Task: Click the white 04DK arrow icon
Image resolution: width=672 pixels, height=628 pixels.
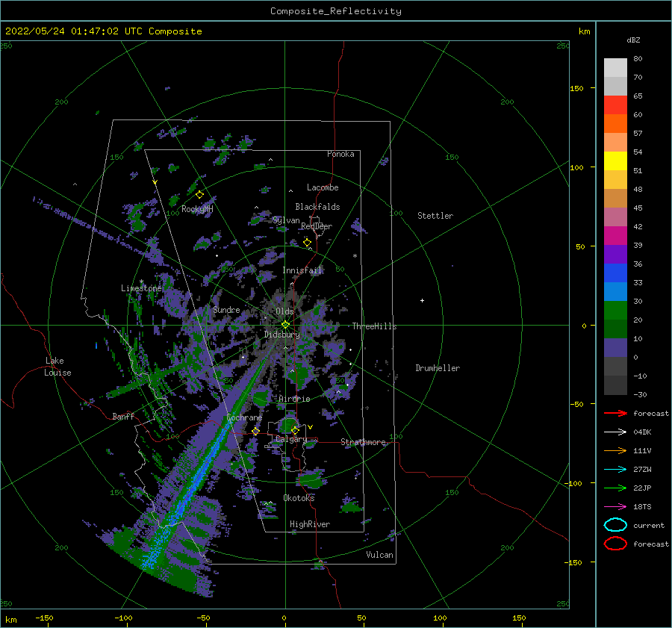Action: click(615, 432)
